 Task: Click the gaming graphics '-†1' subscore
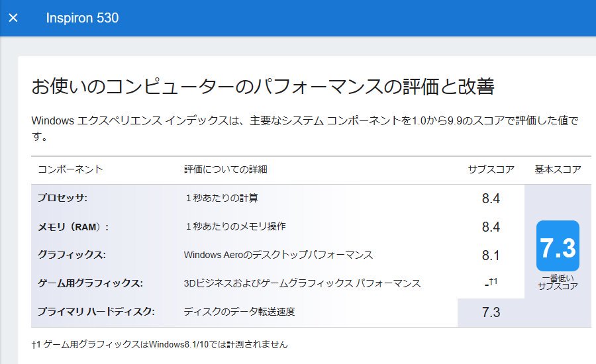[491, 283]
